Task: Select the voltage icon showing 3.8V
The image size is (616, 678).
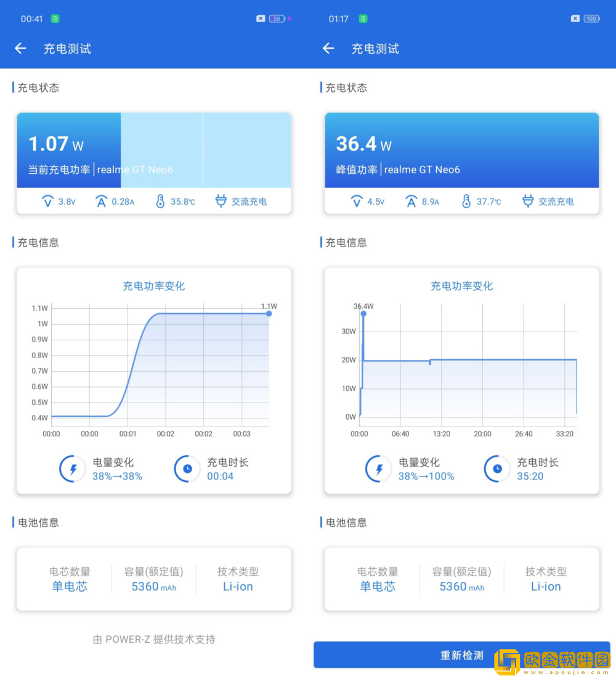Action: (x=46, y=201)
